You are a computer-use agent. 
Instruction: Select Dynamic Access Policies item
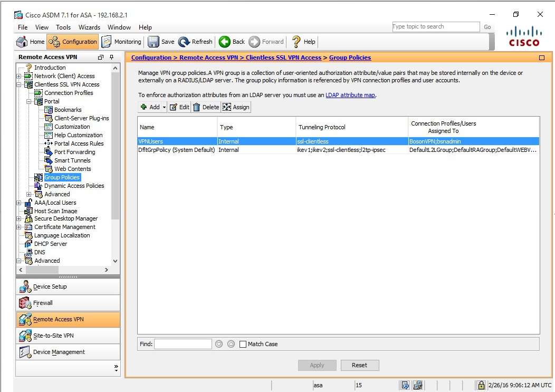click(74, 186)
